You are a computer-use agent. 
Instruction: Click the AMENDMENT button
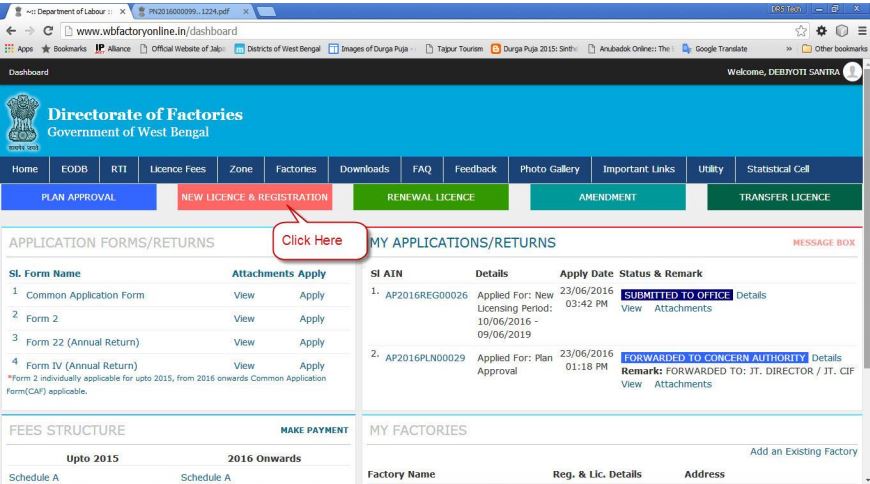[608, 197]
